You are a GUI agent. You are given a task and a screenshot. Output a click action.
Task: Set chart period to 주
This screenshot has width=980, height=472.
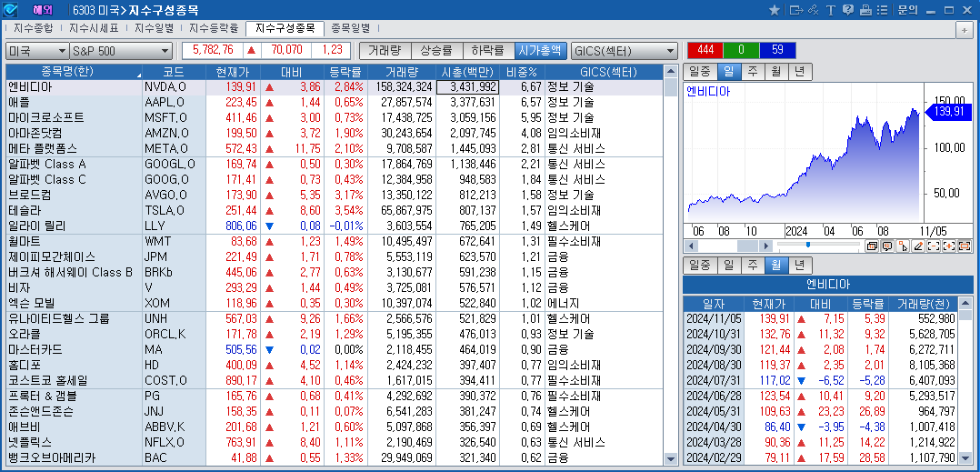tap(752, 72)
